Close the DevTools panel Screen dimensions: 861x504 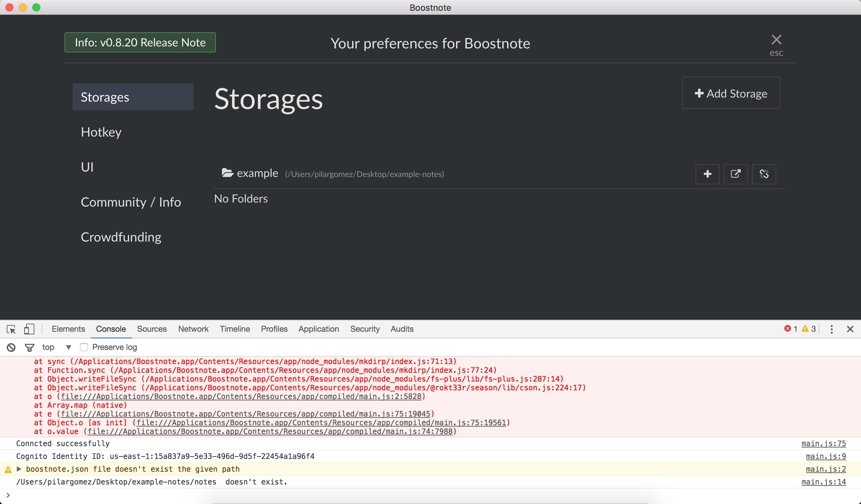click(850, 329)
